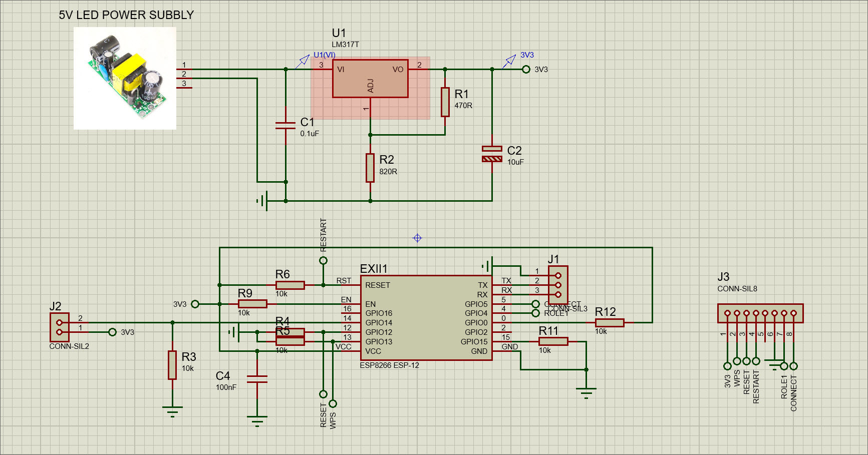Image resolution: width=868 pixels, height=455 pixels.
Task: Select the J2 CONN-SIL2 connector
Action: [x=60, y=327]
